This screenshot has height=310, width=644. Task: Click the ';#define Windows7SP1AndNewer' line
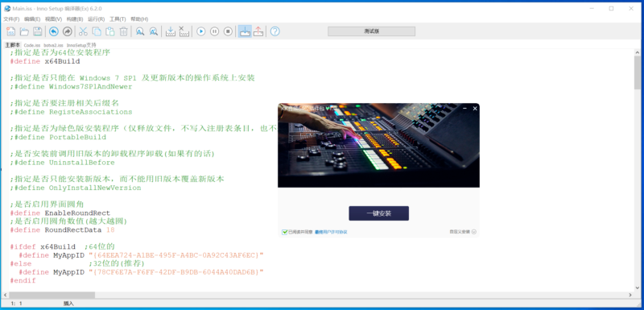(72, 87)
